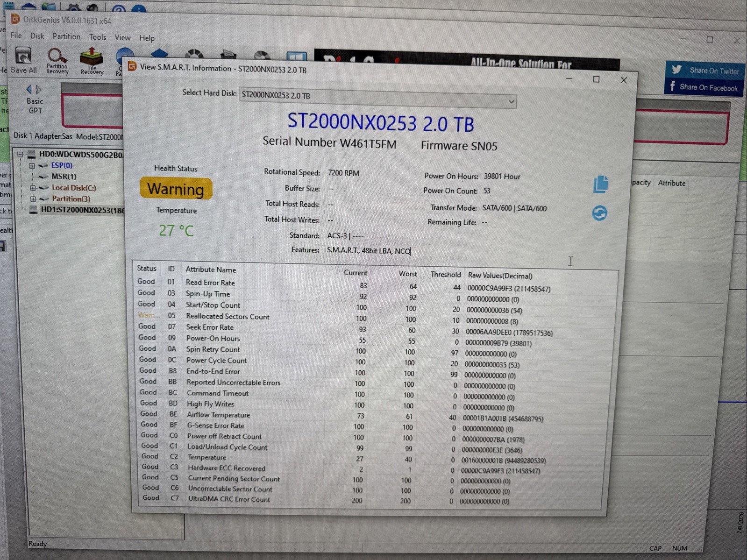Viewport: 747px width, 560px height.
Task: Click the HD1 disk drive icon in tree
Action: 33,210
